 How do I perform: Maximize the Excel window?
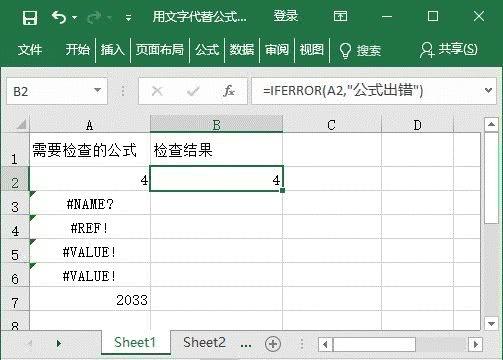[433, 16]
